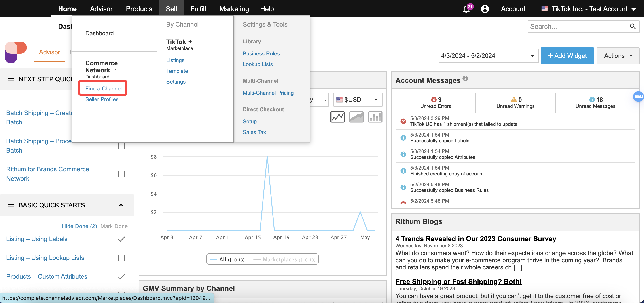Check Listing – Using Lookup Lists box
The image size is (644, 303).
pos(121,258)
